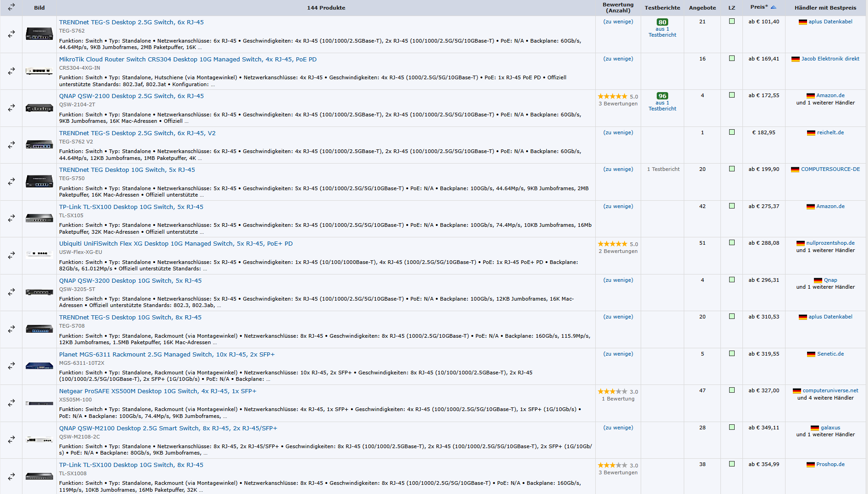The width and height of the screenshot is (868, 494).
Task: Tick LZ checkbox for QNAP QSW-3200 row
Action: click(732, 280)
